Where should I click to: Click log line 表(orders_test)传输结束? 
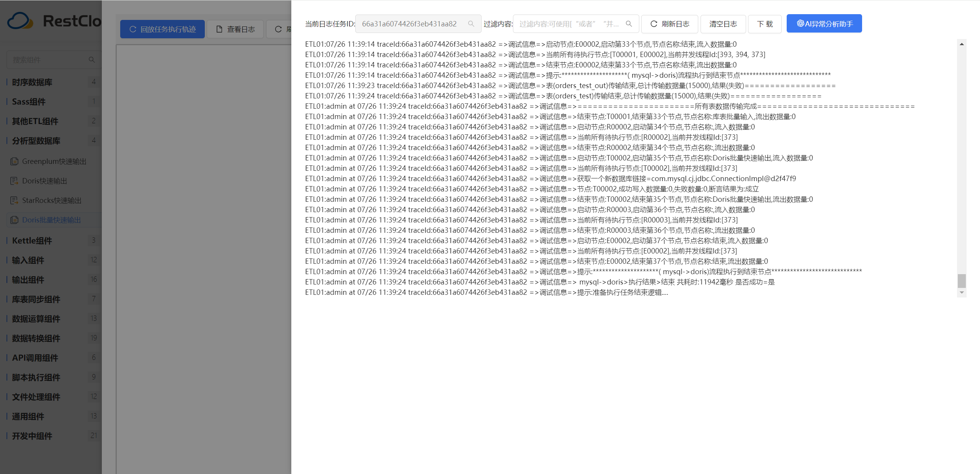tap(563, 96)
